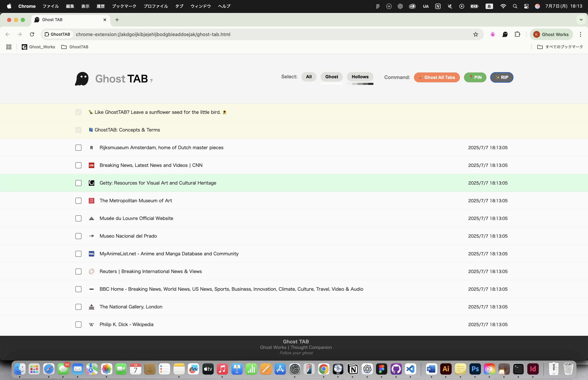This screenshot has width=588, height=380.
Task: Open Visual Studio Code from the Dock
Action: 410,369
